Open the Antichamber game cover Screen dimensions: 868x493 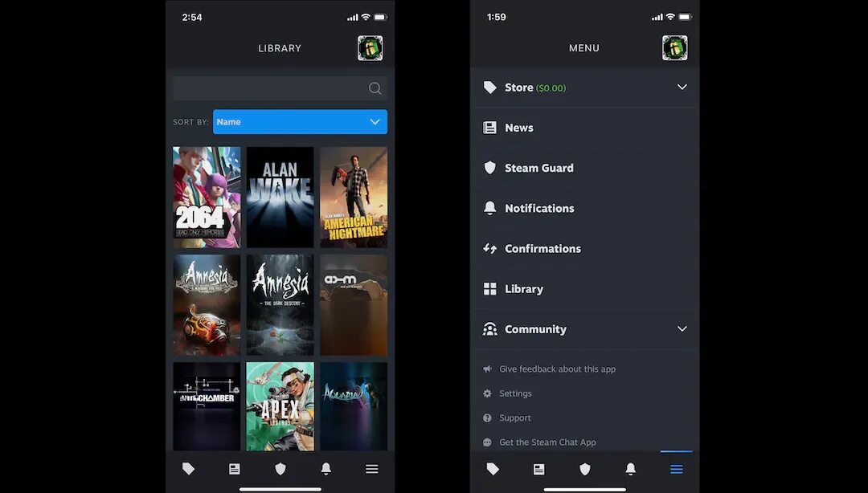click(x=207, y=406)
